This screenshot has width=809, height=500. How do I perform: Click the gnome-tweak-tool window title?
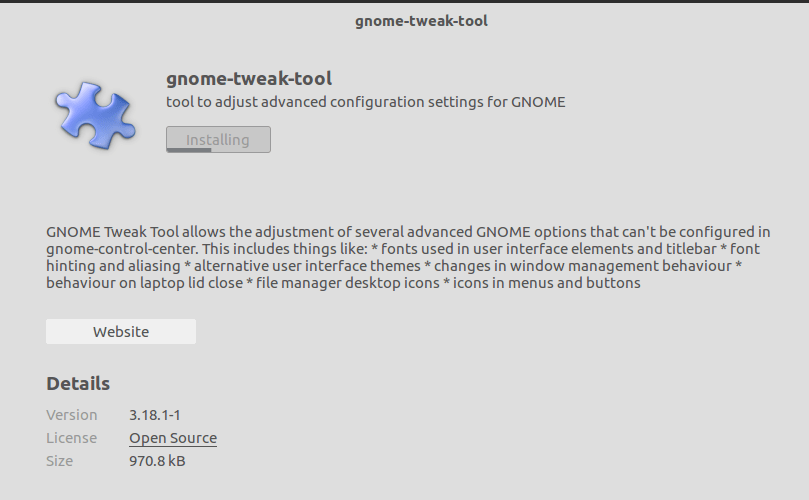(x=421, y=21)
